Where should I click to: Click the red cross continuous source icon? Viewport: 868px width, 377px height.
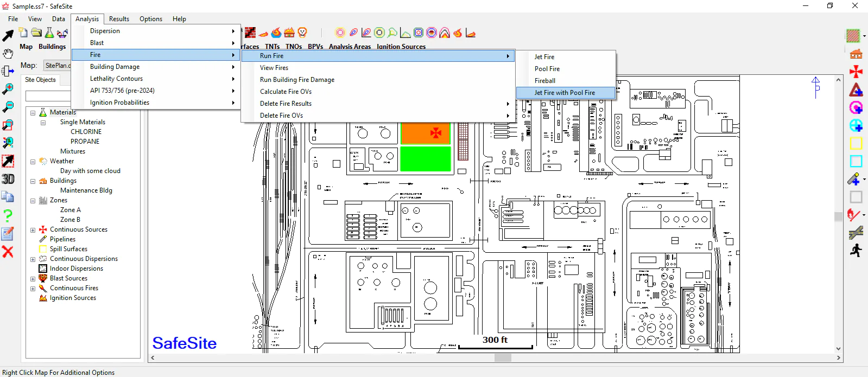point(856,72)
